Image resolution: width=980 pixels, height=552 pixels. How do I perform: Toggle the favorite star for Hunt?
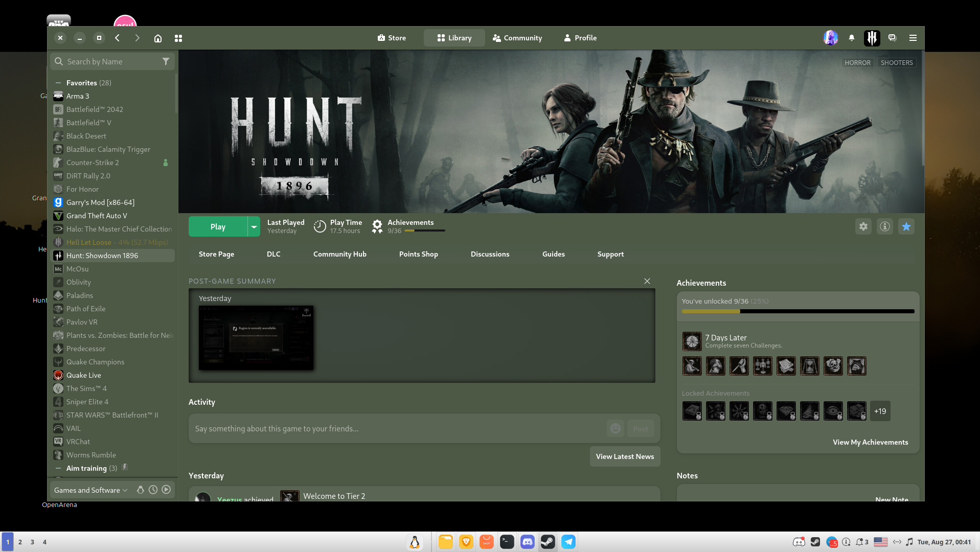click(906, 226)
